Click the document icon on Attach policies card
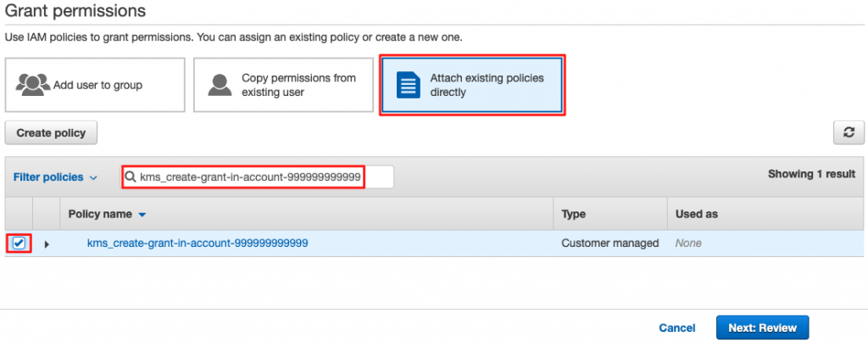Screen dimensions: 868x342 (x=409, y=85)
